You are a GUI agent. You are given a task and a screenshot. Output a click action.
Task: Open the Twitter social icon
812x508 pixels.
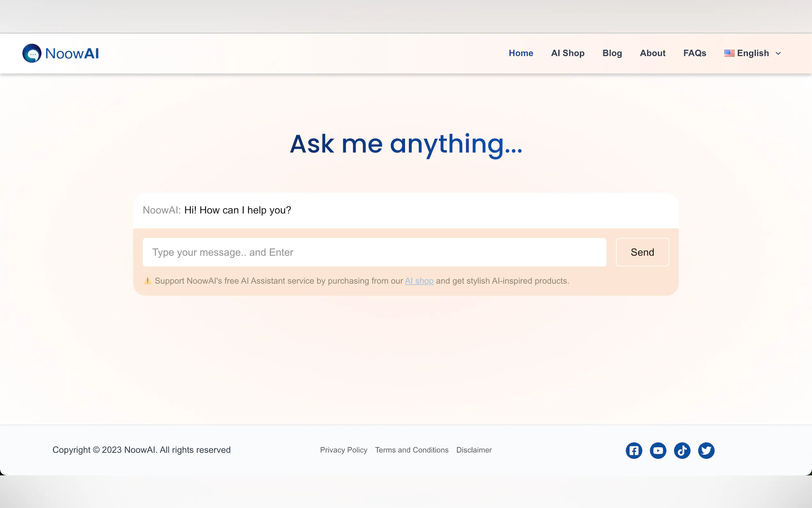tap(706, 450)
